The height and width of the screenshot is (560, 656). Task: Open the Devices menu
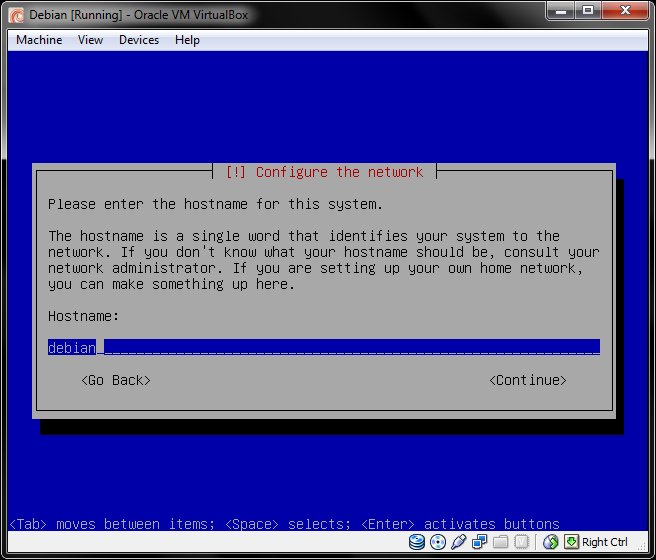[139, 40]
